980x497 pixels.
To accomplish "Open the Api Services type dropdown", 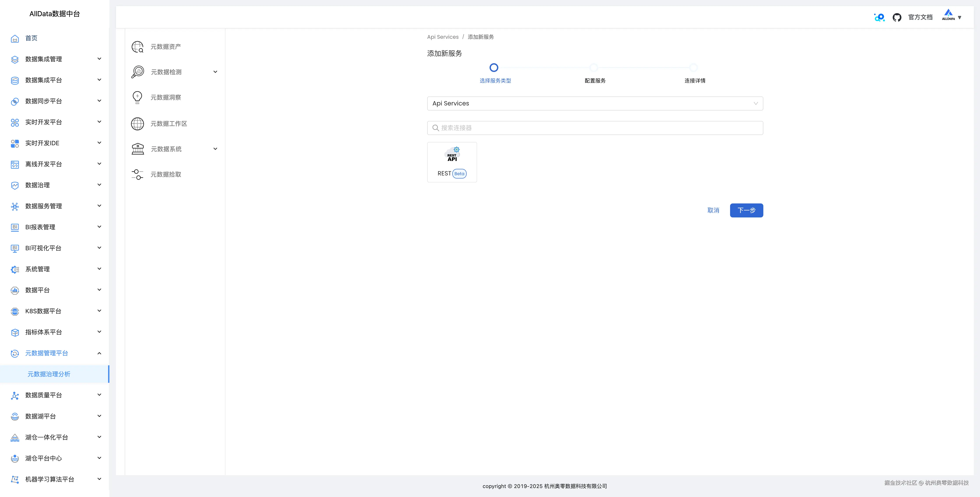I will pos(595,103).
